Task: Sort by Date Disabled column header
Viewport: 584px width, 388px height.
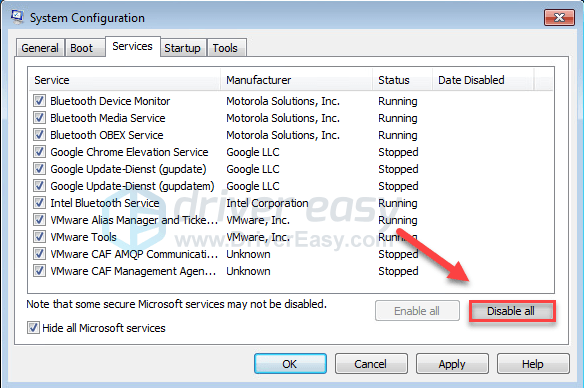Action: pos(483,80)
